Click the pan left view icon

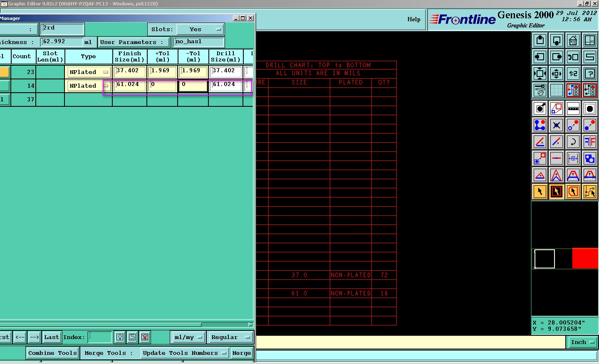(540, 57)
